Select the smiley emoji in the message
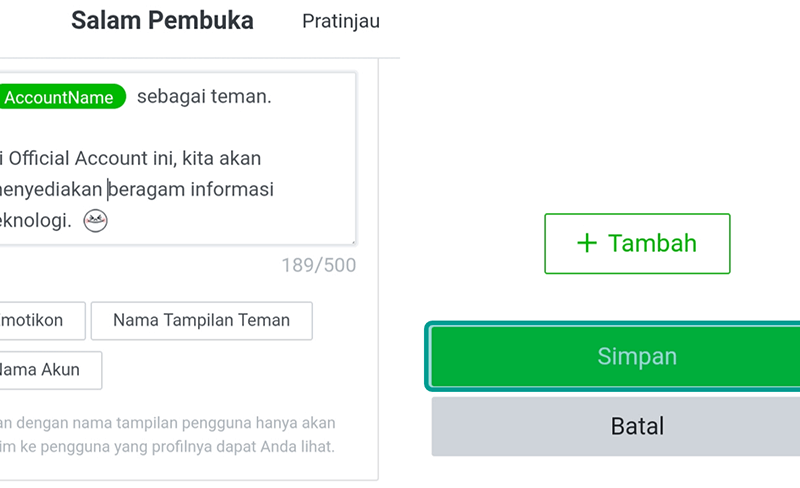 95,221
